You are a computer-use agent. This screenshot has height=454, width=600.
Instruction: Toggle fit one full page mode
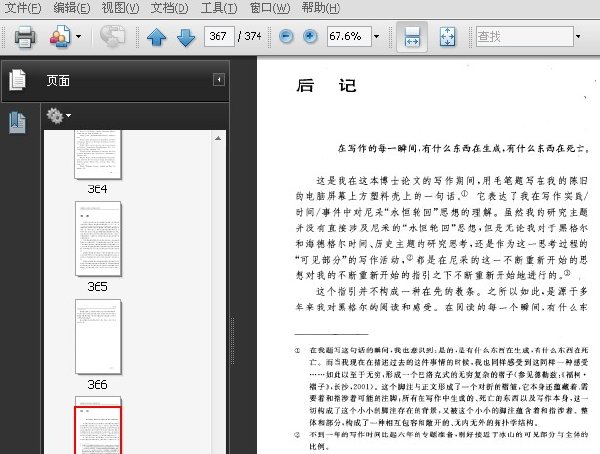[447, 37]
